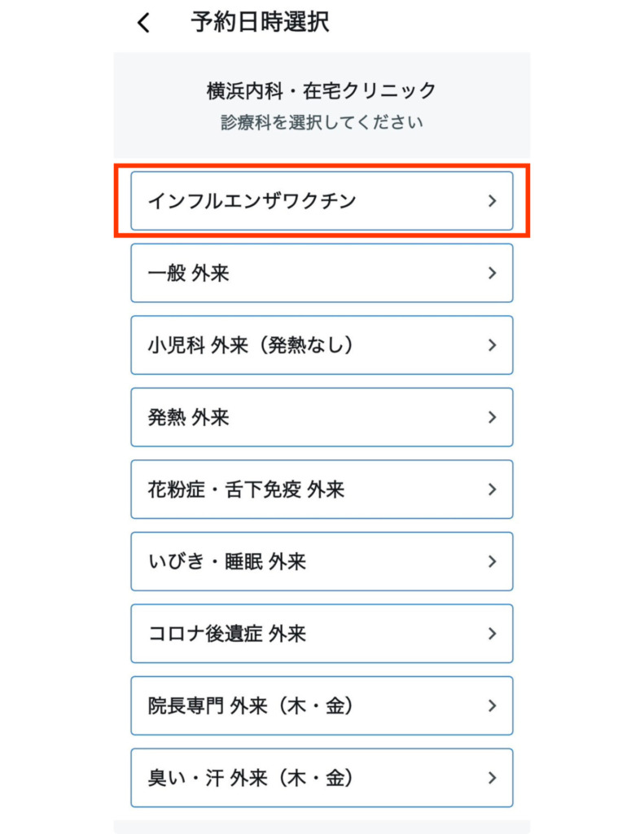Click the 予約日時選択 page title

260,22
